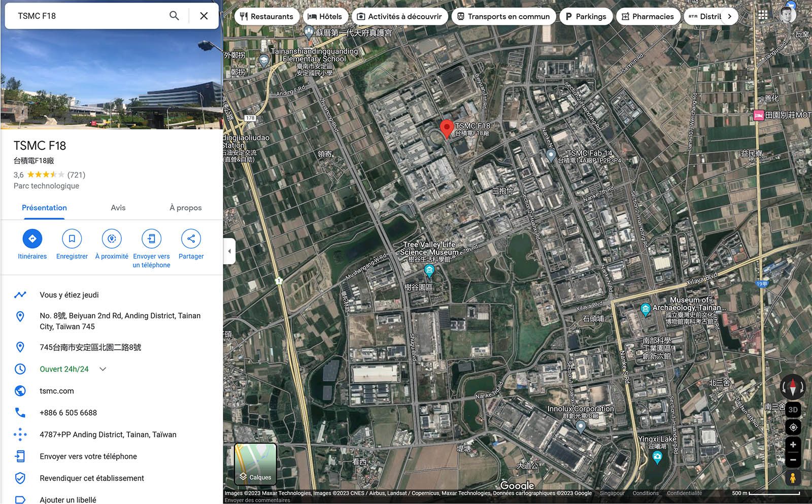Click the TSMC F18 search field

[89, 16]
